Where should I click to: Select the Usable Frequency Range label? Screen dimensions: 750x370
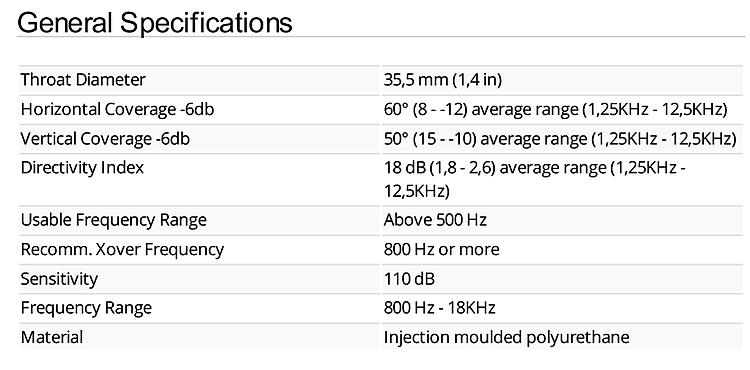click(113, 220)
